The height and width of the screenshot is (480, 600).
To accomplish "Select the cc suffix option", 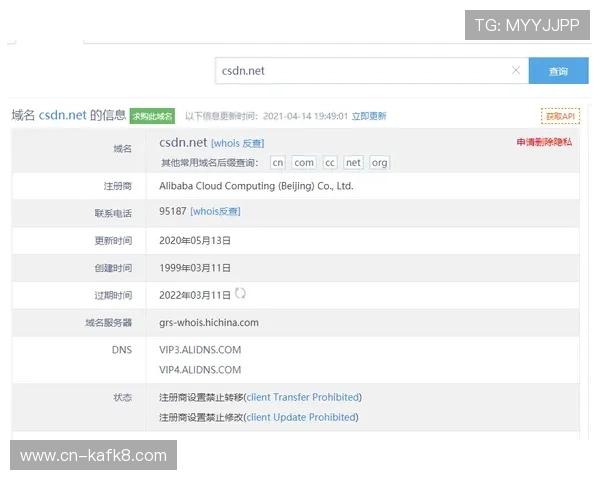I will tap(329, 163).
